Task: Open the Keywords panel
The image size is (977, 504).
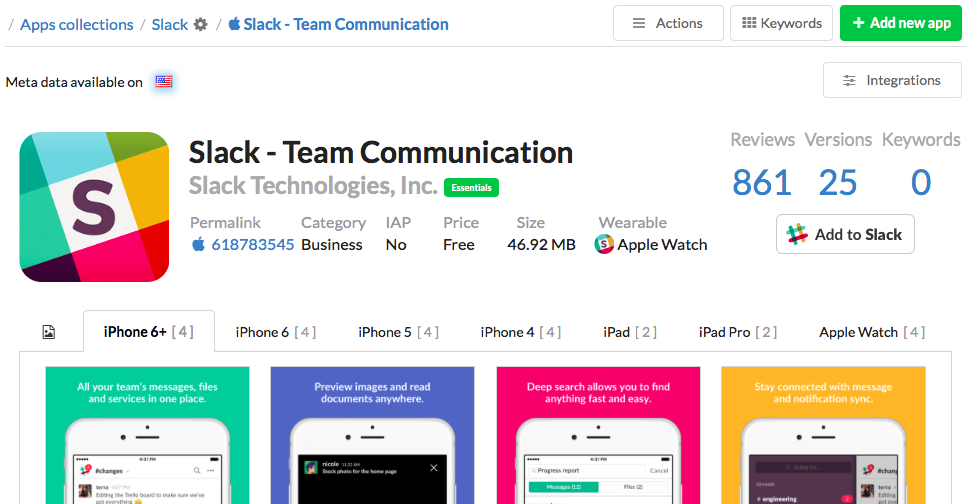Action: tap(781, 23)
